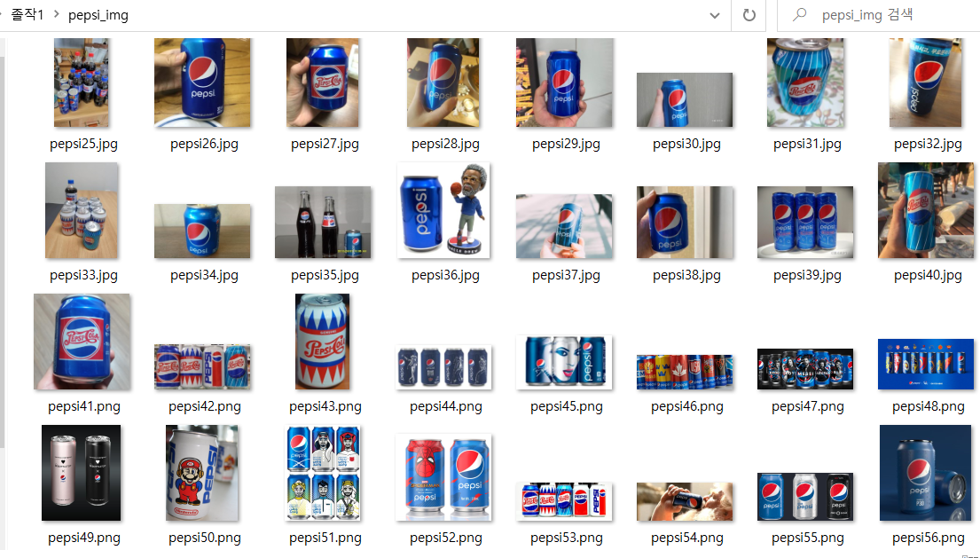Select the pepsi32.jpg thumbnail
The image size is (980, 558).
(x=926, y=83)
